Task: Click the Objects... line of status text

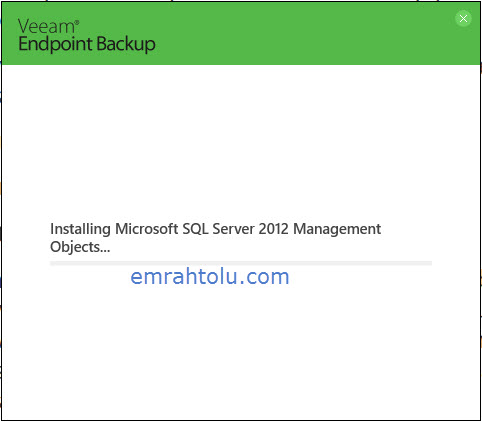Action: pos(80,247)
